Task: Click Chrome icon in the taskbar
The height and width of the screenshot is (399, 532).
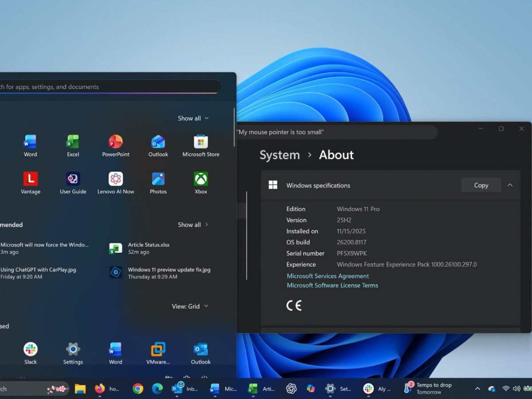Action: click(x=138, y=389)
